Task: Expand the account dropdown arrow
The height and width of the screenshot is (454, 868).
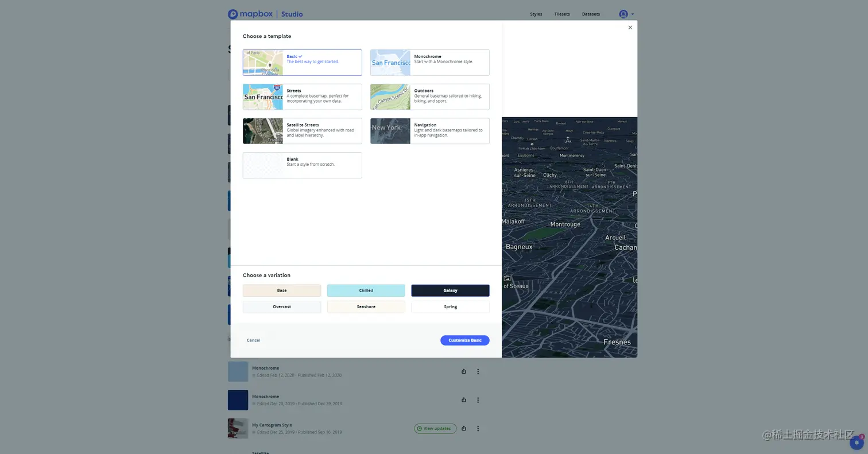Action: pyautogui.click(x=633, y=14)
